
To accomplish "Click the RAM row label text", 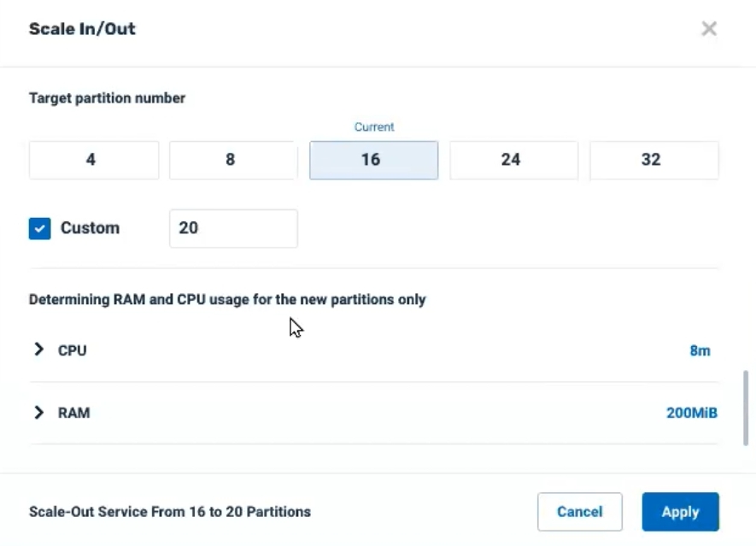I will 73,413.
